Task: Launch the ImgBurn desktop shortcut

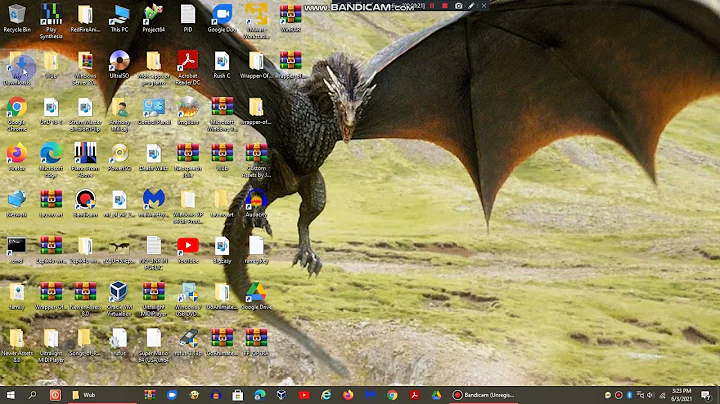Action: point(188,111)
